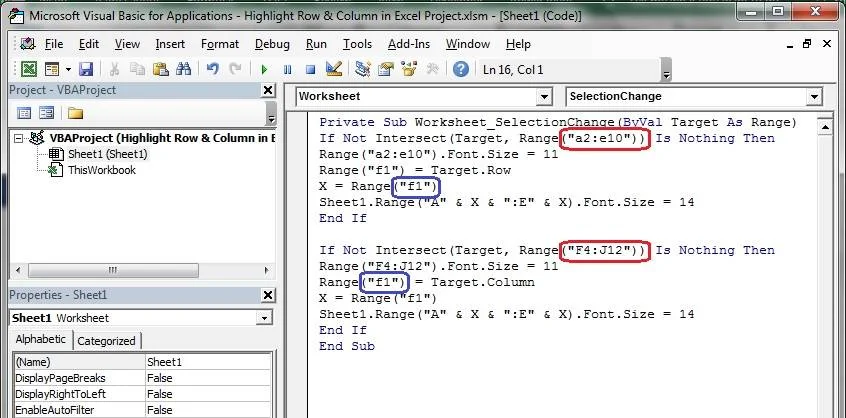The height and width of the screenshot is (418, 846).
Task: Click the Project pane horizontal scrollbar thumb
Action: 113,270
